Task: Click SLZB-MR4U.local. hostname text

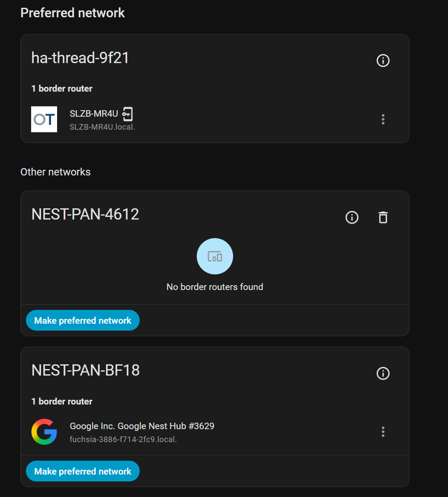Action: pos(102,127)
